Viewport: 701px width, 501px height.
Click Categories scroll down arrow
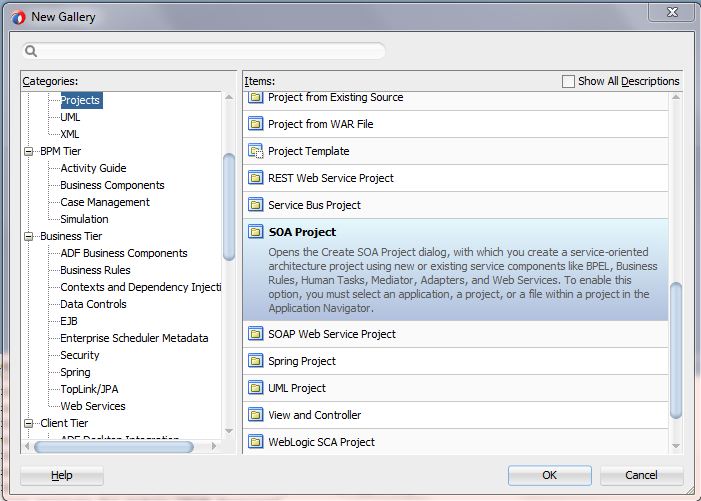coord(229,431)
